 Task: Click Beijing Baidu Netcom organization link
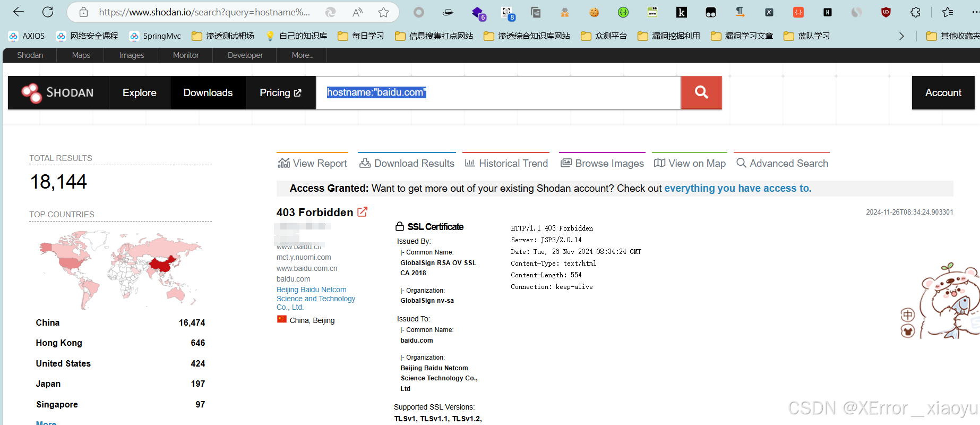tap(316, 298)
